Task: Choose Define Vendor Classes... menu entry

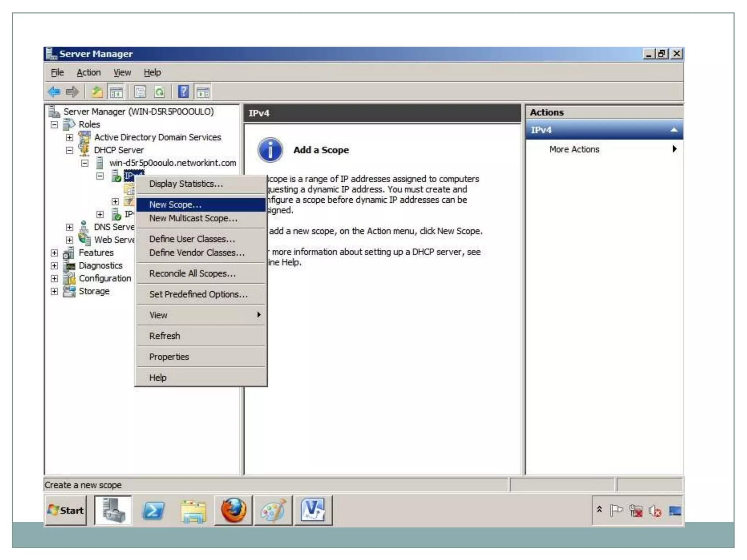Action: point(201,252)
